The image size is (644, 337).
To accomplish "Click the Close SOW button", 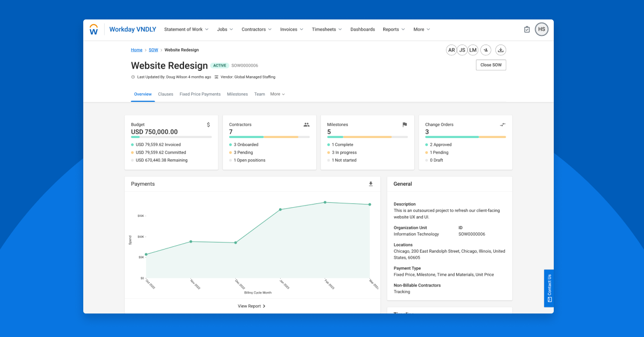I will pyautogui.click(x=491, y=64).
